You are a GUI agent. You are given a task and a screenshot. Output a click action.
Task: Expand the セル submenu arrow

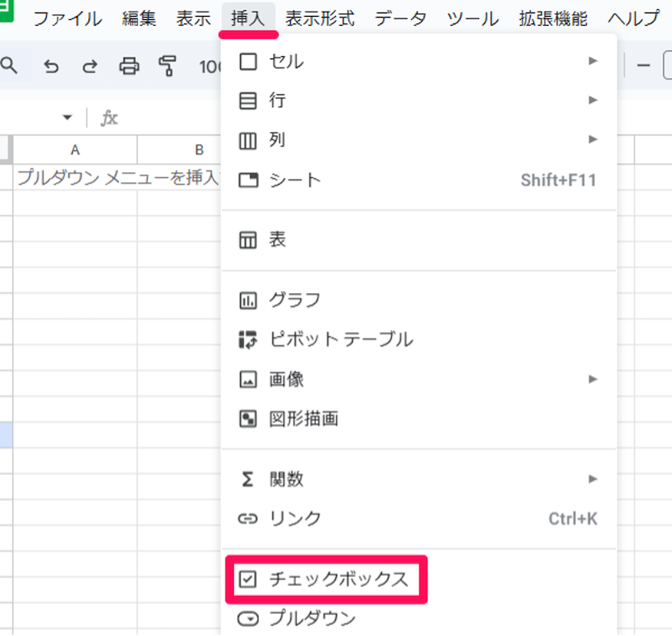tap(593, 61)
